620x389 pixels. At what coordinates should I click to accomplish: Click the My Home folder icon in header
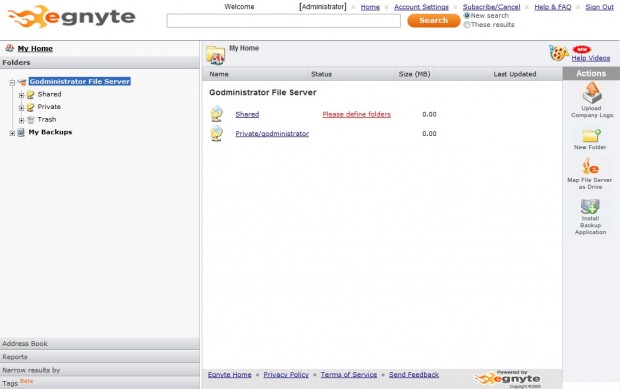click(x=215, y=55)
